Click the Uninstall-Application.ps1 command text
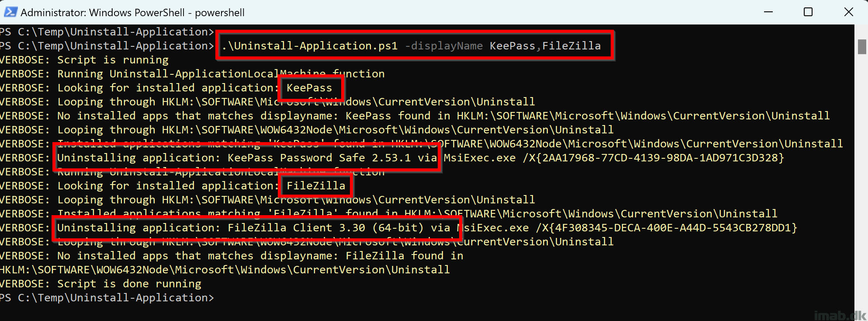 click(x=309, y=46)
